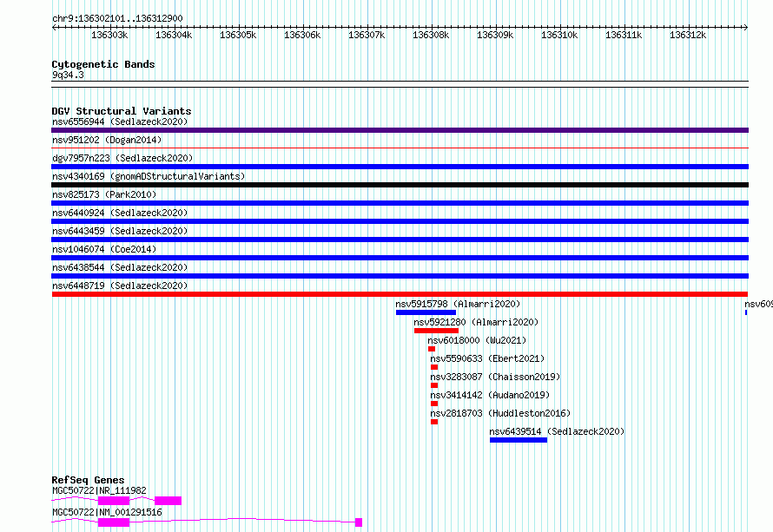Image resolution: width=773 pixels, height=532 pixels.
Task: Click the 136303k ruler tick label
Action: coord(109,35)
